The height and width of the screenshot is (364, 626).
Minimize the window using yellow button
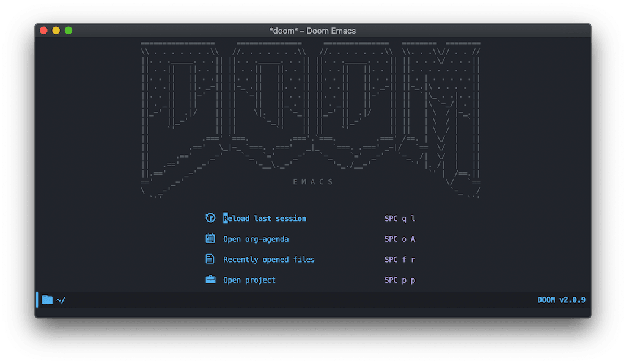56,31
